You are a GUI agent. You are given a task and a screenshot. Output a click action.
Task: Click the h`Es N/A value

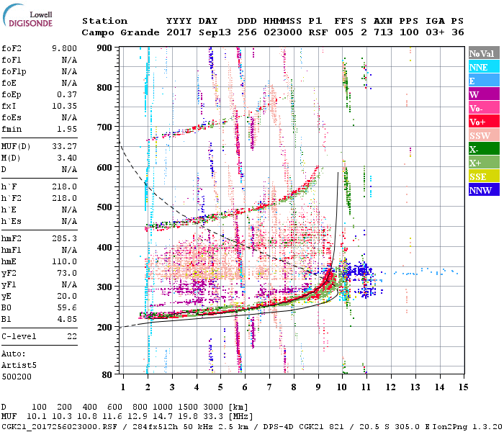(x=69, y=222)
